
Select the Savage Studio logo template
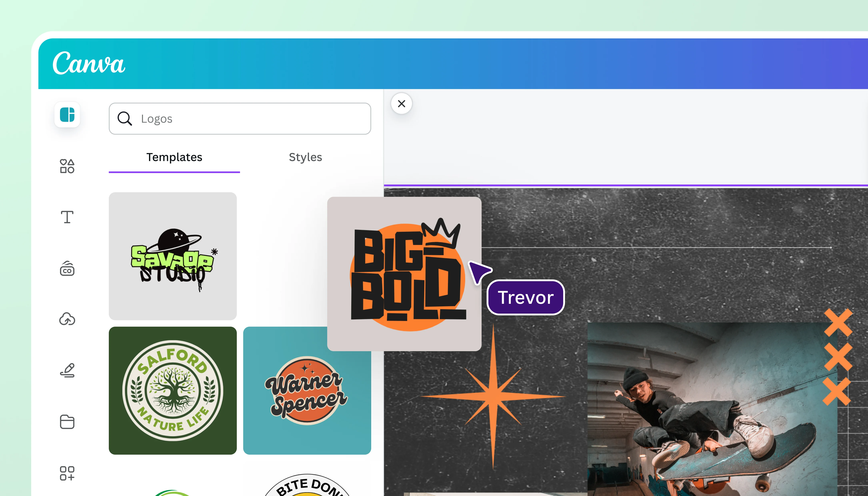172,256
